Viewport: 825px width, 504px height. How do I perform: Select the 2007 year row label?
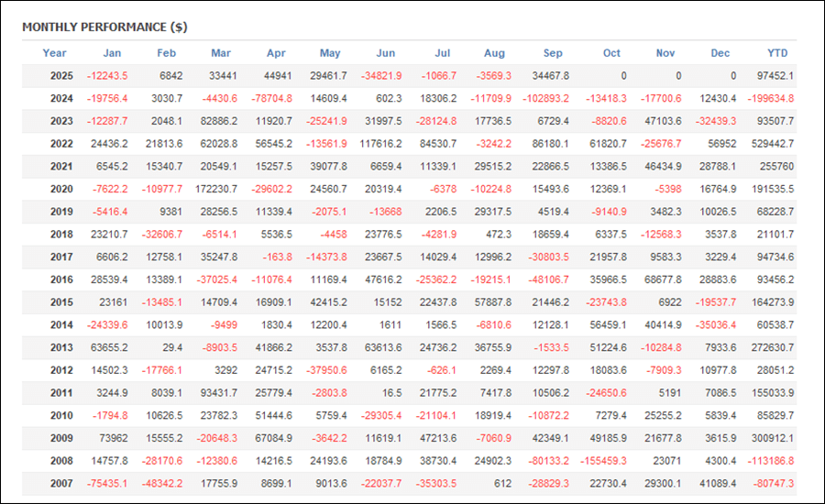click(x=61, y=483)
